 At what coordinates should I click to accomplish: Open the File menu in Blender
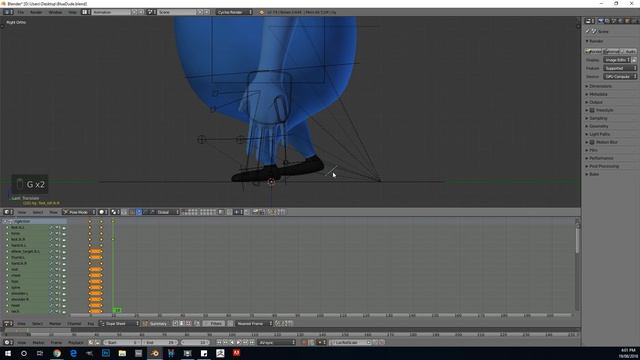click(x=20, y=12)
